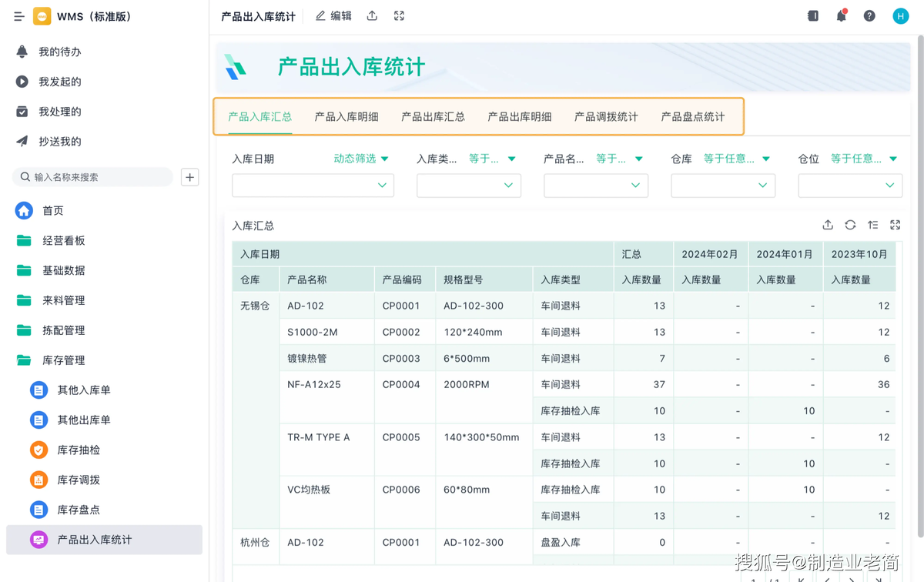Open the 入库日期 dropdown field
This screenshot has height=582, width=924.
(313, 186)
